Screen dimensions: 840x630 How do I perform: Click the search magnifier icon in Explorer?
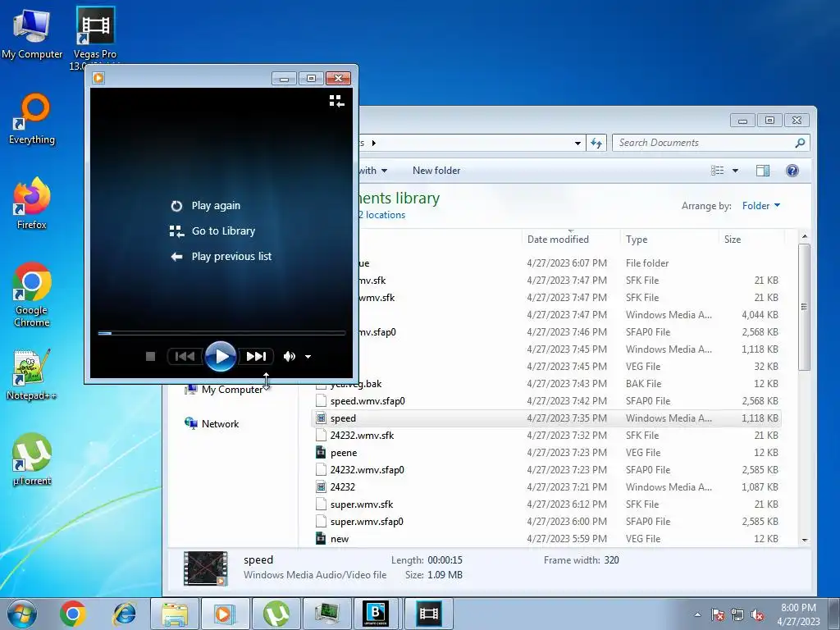point(800,143)
